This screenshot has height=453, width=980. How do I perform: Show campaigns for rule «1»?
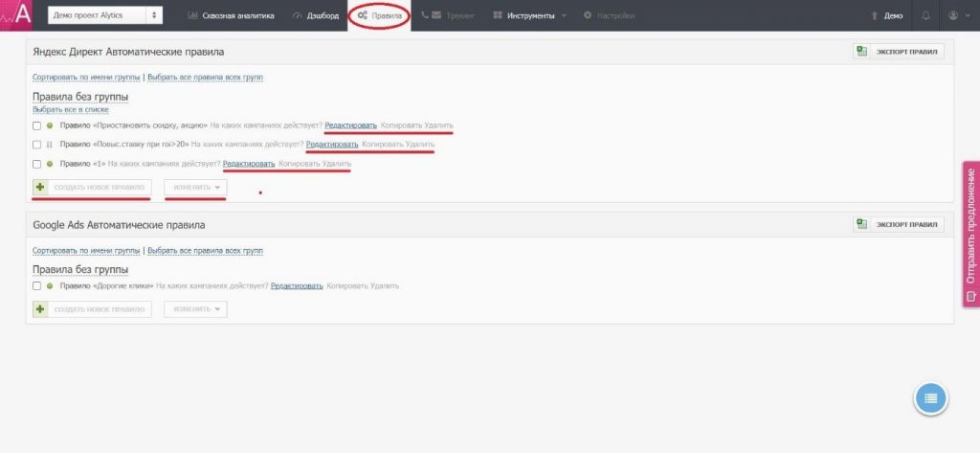coord(165,164)
